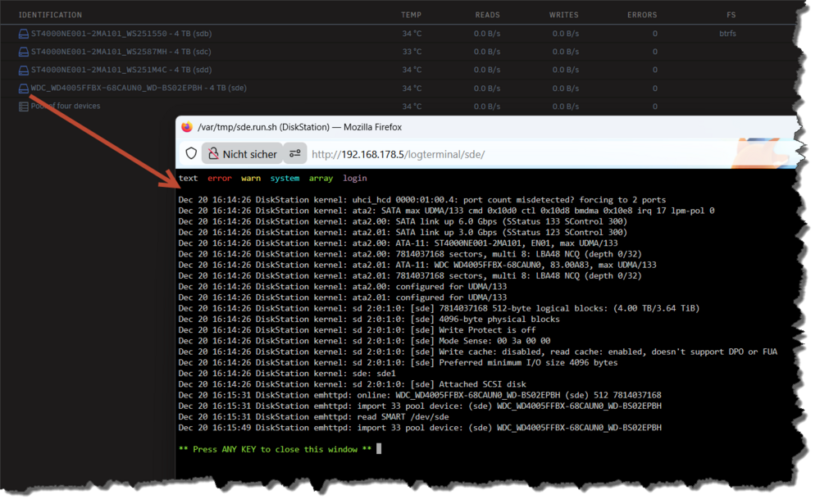Click the errors count for sde row

[x=654, y=89]
